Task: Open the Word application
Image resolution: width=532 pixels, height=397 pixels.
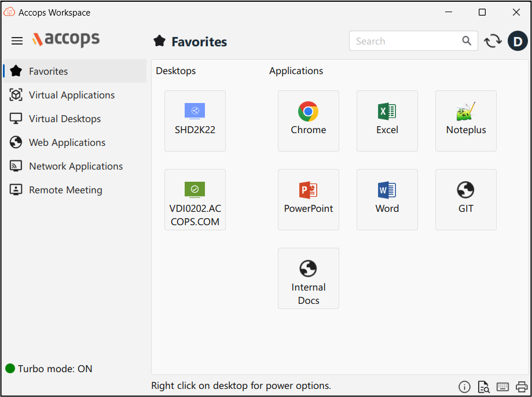Action: (387, 200)
